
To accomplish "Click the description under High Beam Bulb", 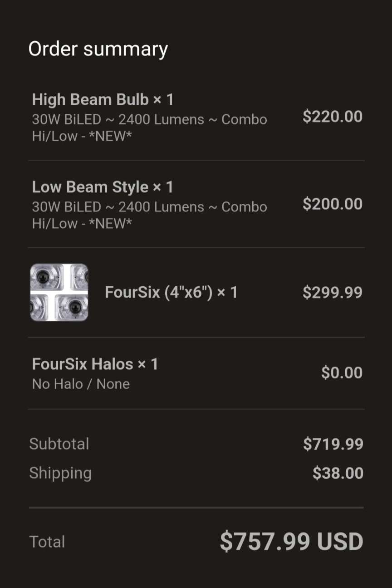I will click(x=149, y=127).
